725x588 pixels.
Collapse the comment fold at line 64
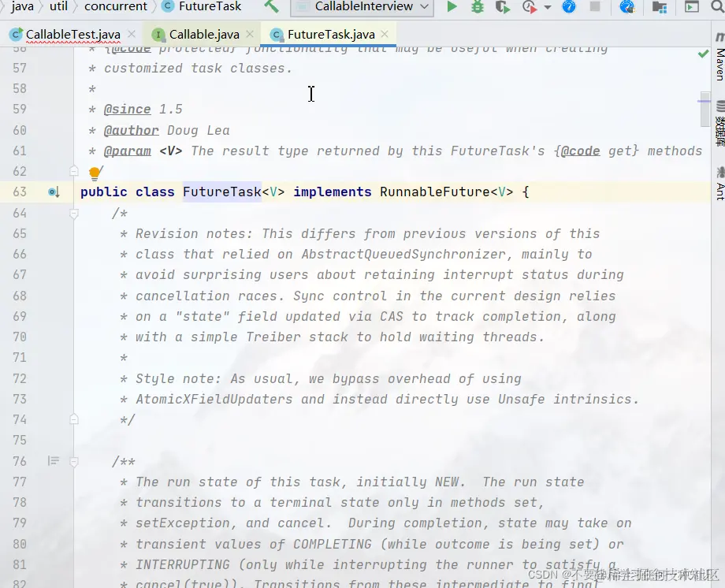click(73, 214)
